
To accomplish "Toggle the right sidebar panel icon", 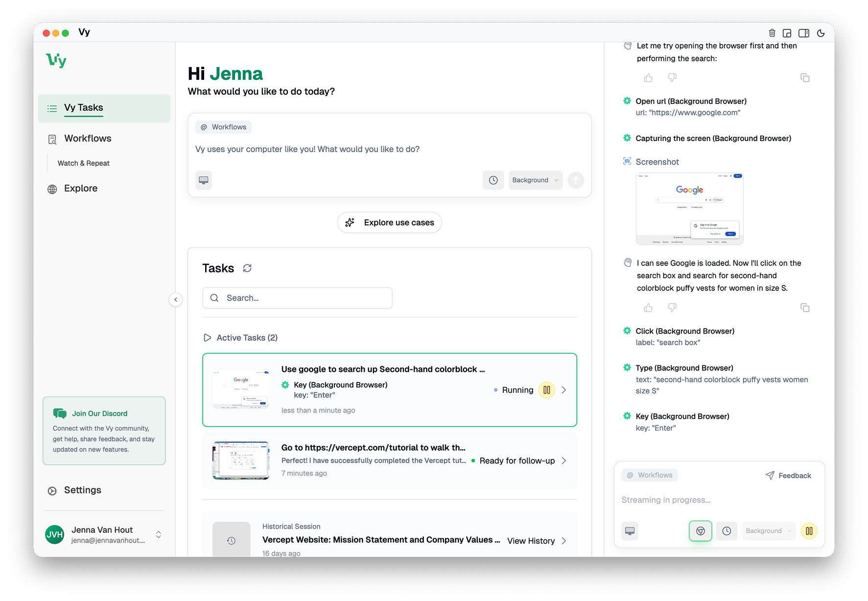I will 804,33.
